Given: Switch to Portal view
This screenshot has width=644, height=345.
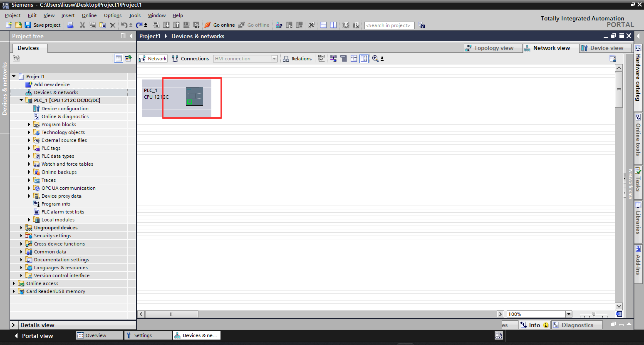Looking at the screenshot, I should pos(34,336).
